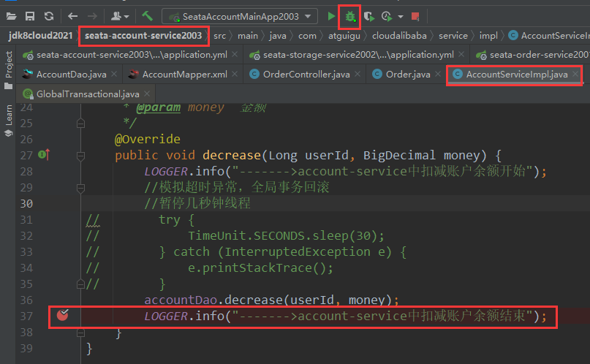Stop the running app with red square

(415, 17)
